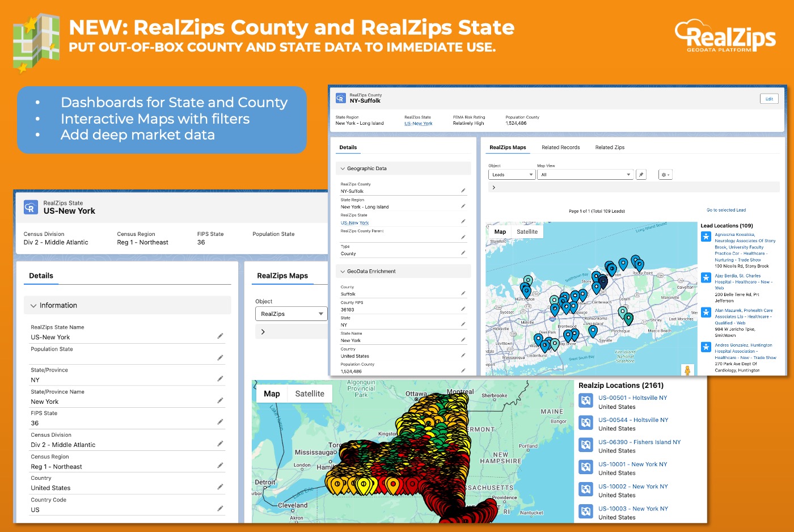Click lead icon beside Andres Gonzalez entry

tap(706, 347)
